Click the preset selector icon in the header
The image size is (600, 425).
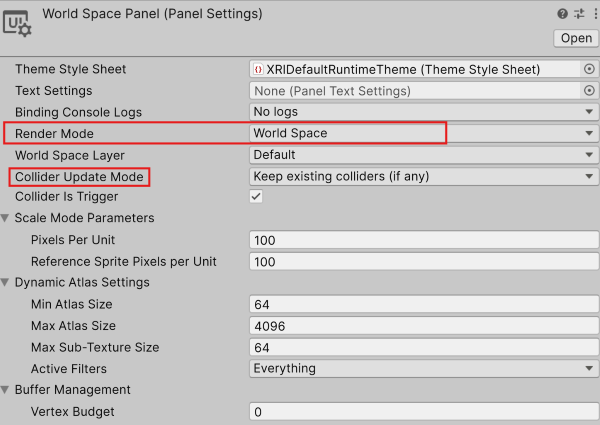coord(575,14)
